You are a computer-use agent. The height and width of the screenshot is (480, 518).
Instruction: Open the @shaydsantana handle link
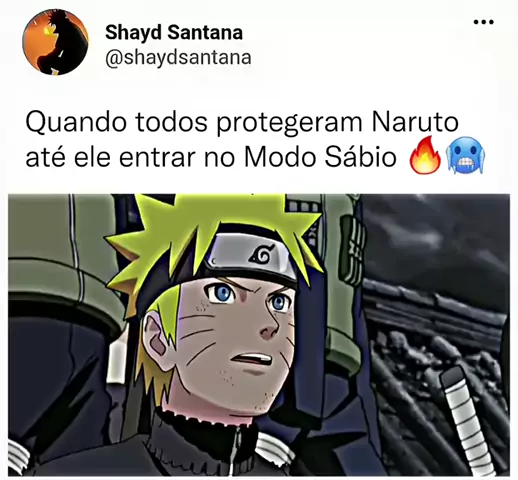[x=178, y=57]
